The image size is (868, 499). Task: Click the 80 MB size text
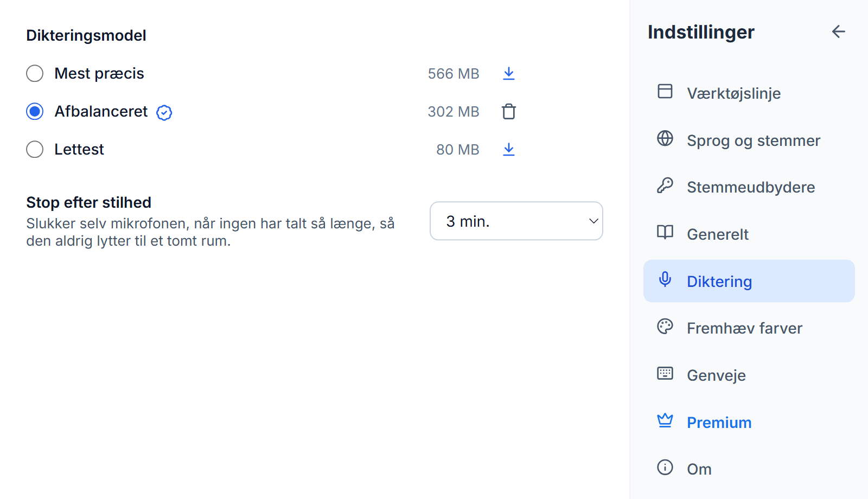pyautogui.click(x=458, y=150)
